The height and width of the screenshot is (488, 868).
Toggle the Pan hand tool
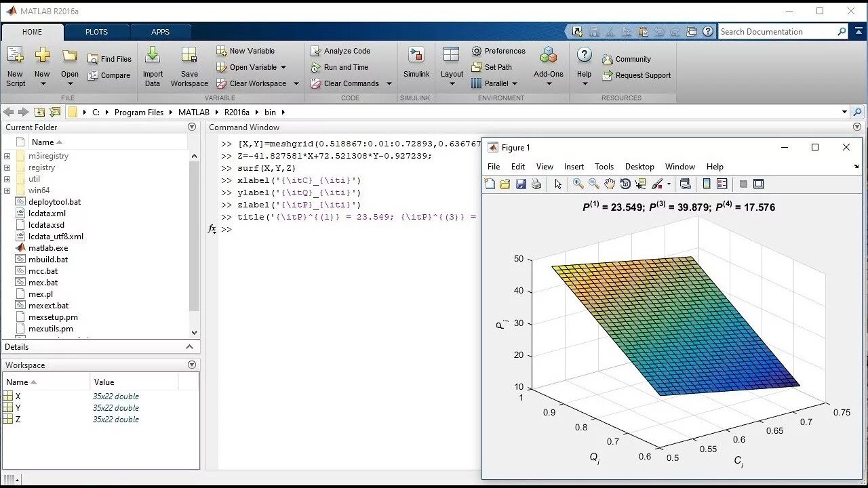coord(610,184)
